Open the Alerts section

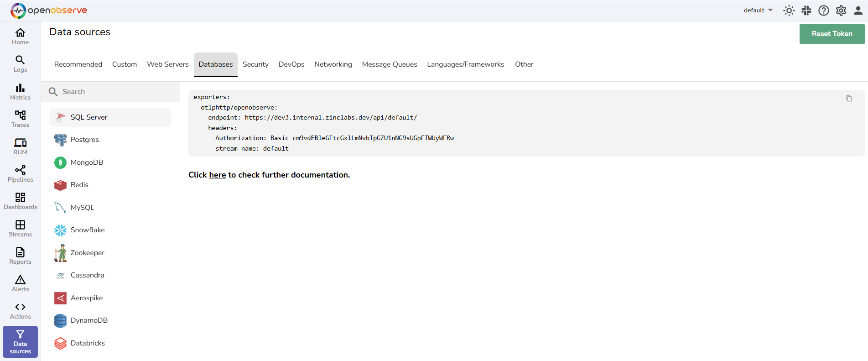click(x=20, y=283)
